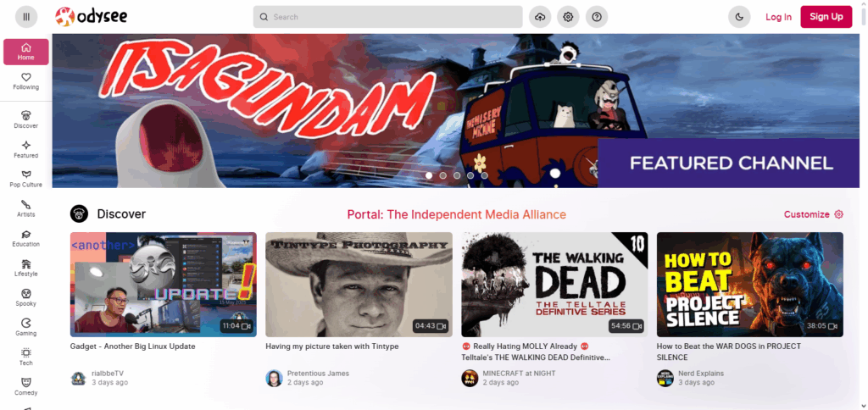Select the fourth banner carousel dot
The height and width of the screenshot is (410, 868).
470,175
